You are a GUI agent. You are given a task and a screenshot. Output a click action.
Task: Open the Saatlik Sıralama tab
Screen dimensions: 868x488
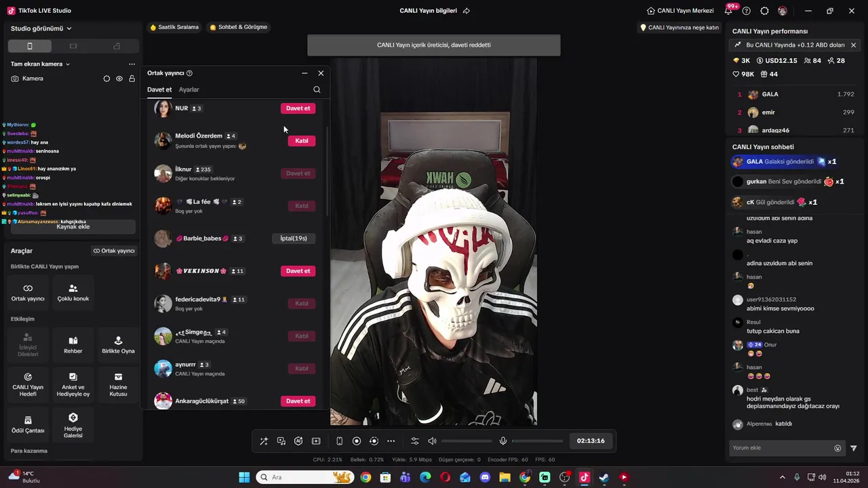point(174,27)
